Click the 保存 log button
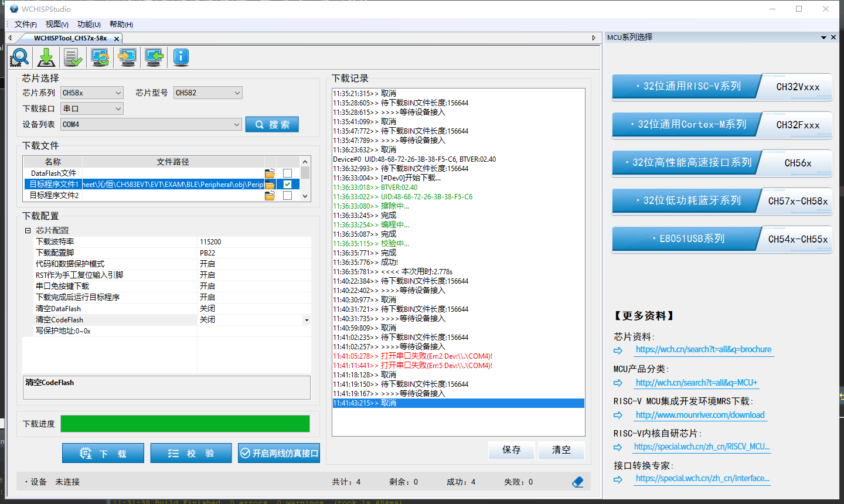The width and height of the screenshot is (844, 504). pyautogui.click(x=512, y=449)
